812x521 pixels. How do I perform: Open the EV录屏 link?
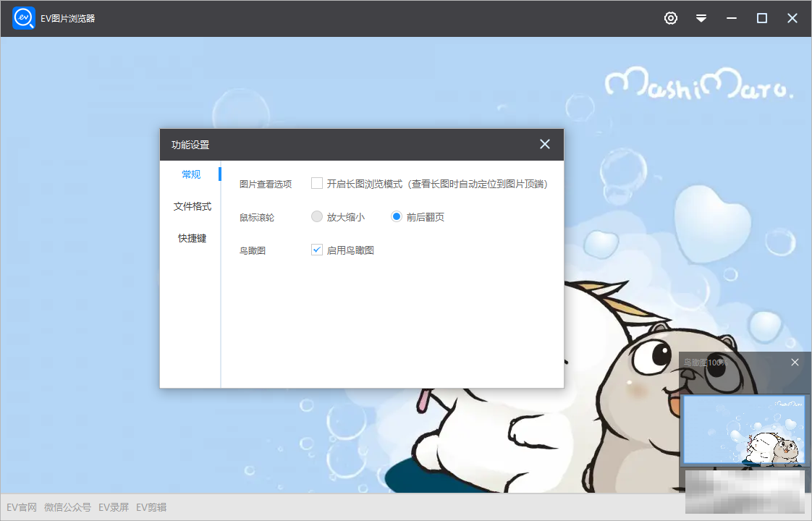(x=114, y=507)
